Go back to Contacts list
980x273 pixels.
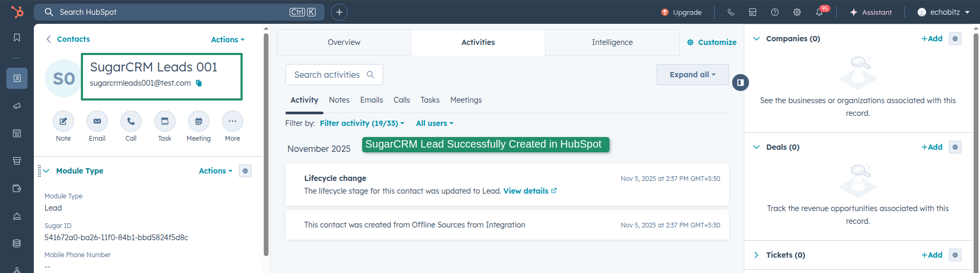pyautogui.click(x=68, y=39)
